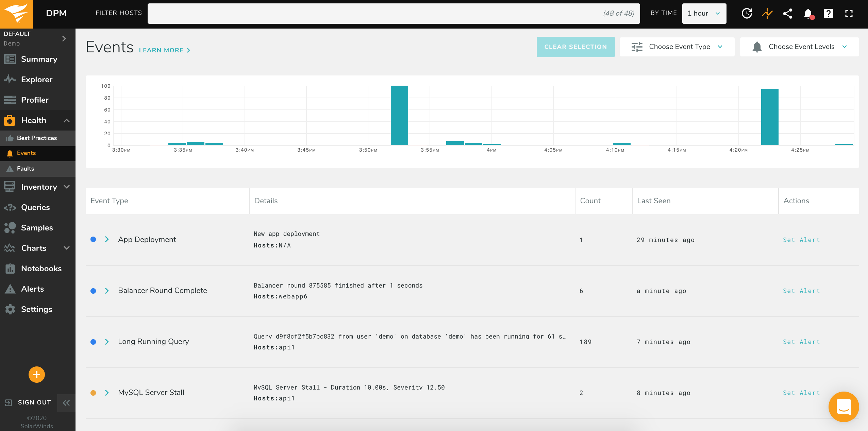Screen dimensions: 868x431
Task: Collapse the Health menu section
Action: click(x=67, y=120)
